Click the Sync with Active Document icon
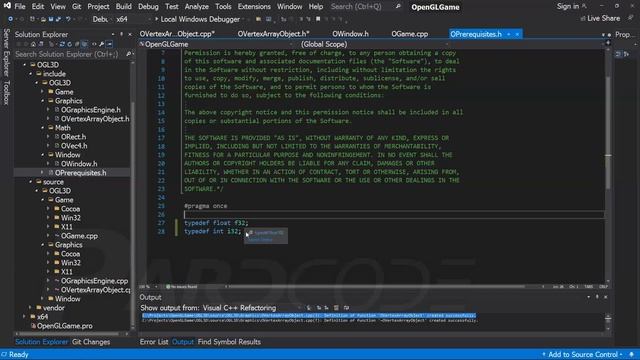Screen dimensions: 640x360 click(62, 44)
